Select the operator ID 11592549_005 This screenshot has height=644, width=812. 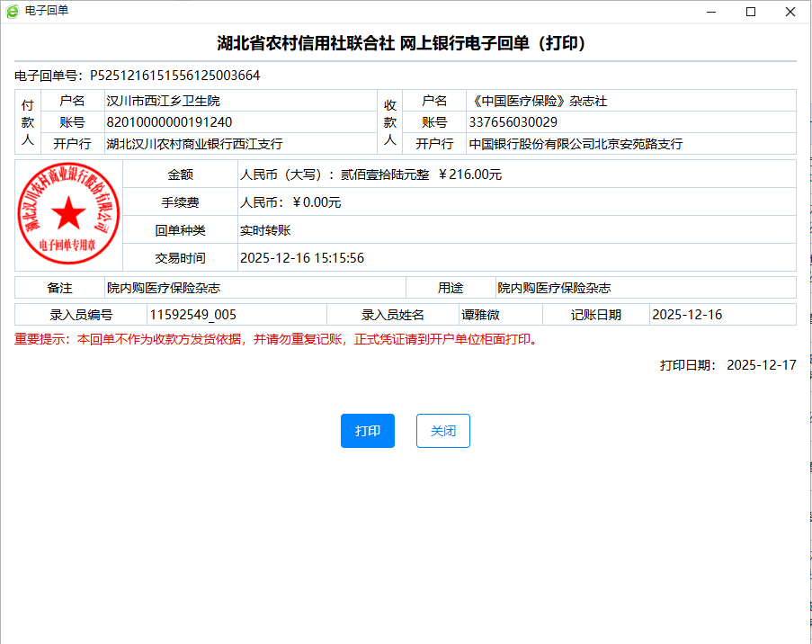tap(192, 315)
